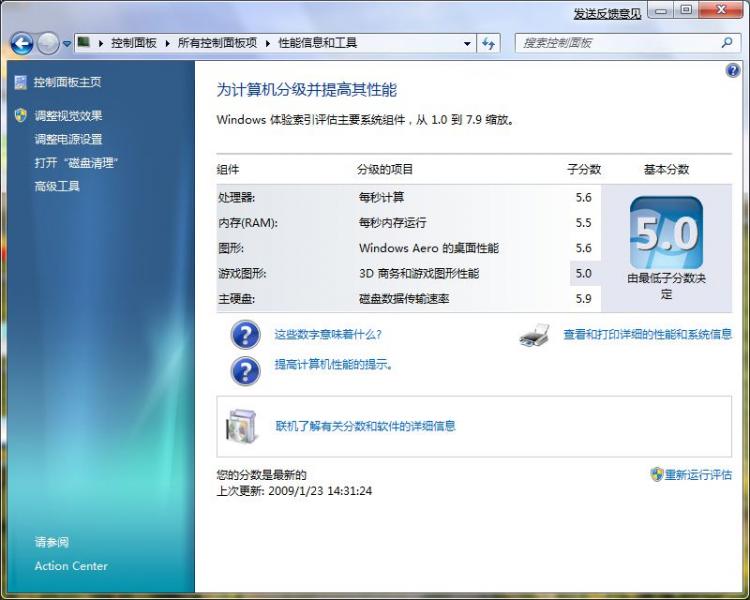The image size is (750, 600).
Task: Click the printer icon
Action: [x=534, y=334]
